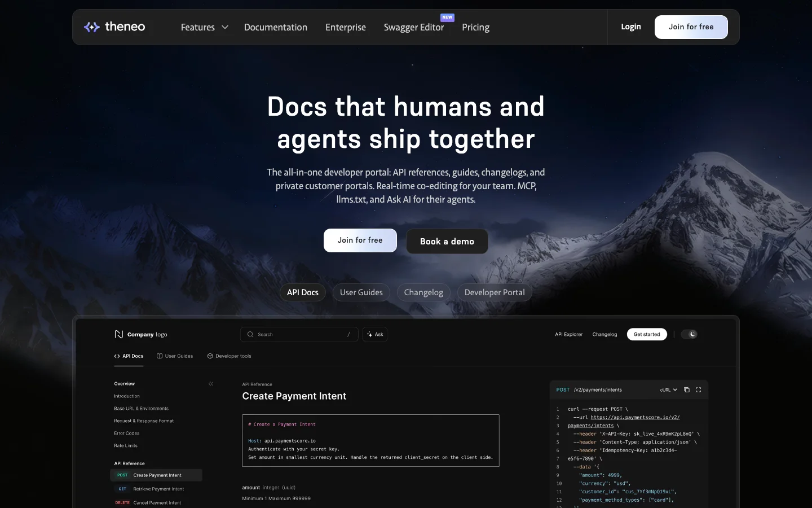The height and width of the screenshot is (508, 812).
Task: Click the book icon by User Guides
Action: tap(160, 356)
